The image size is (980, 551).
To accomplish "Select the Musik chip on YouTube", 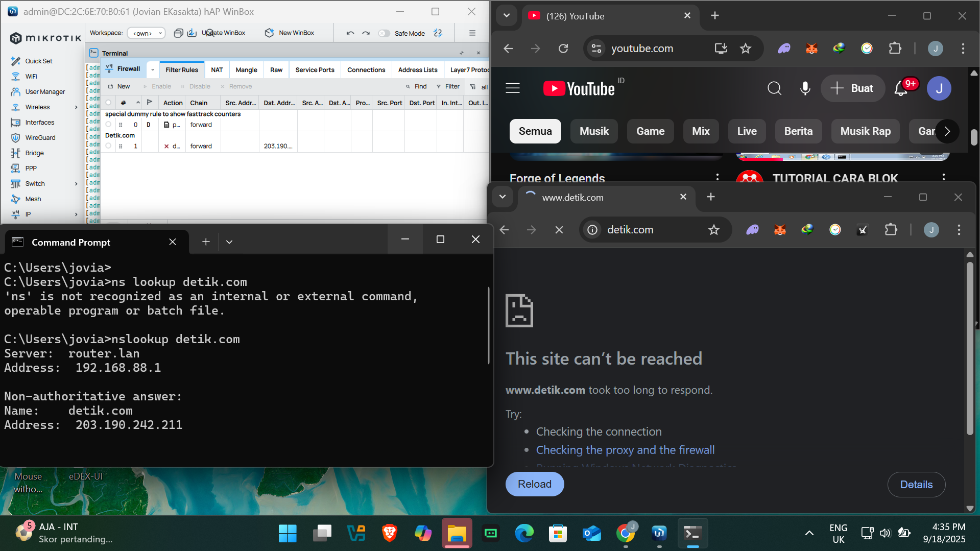I will [594, 131].
